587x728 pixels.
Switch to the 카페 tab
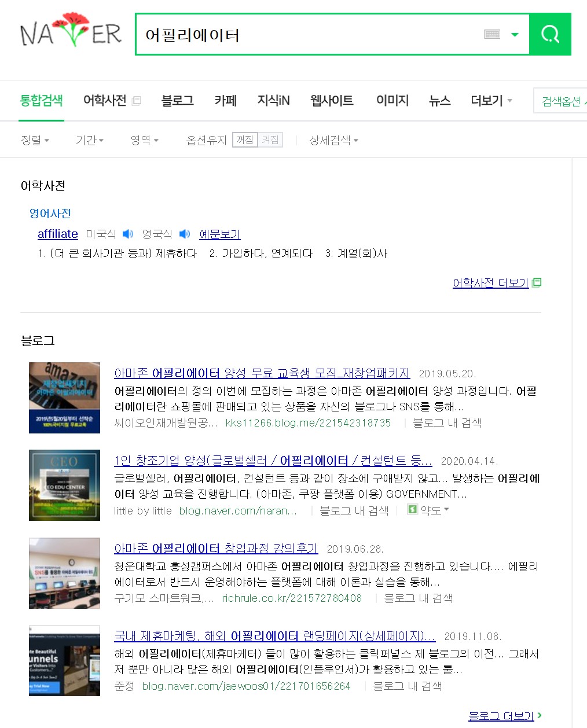226,101
